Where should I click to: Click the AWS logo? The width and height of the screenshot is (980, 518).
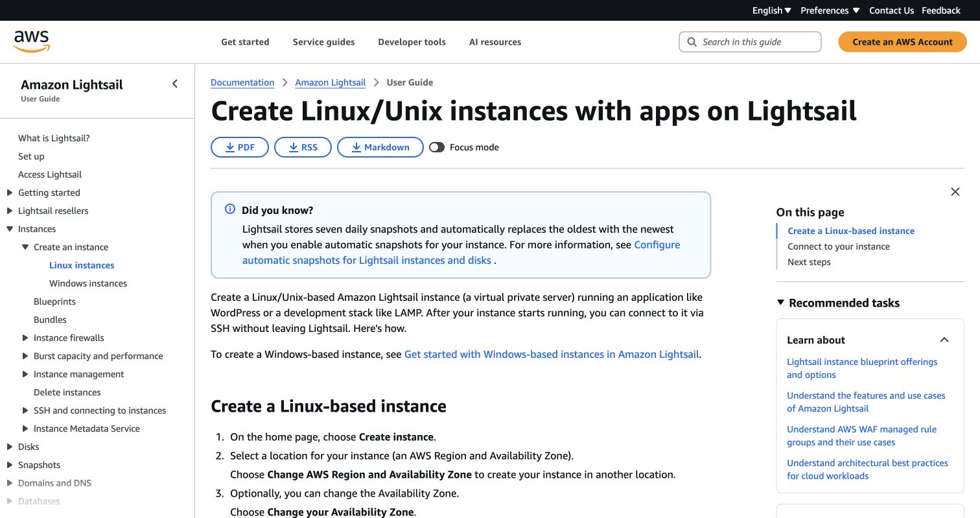click(32, 41)
